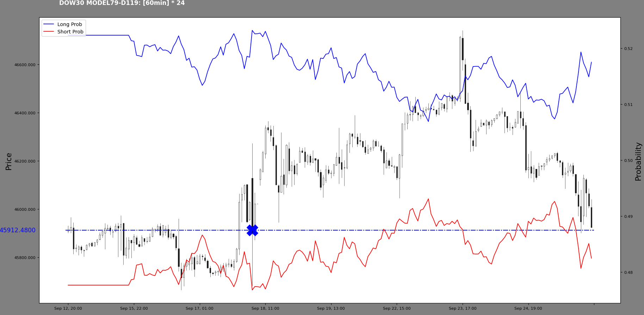Click the blue line swatch beside Long Prob
Image resolution: width=644 pixels, height=315 pixels.
point(48,24)
